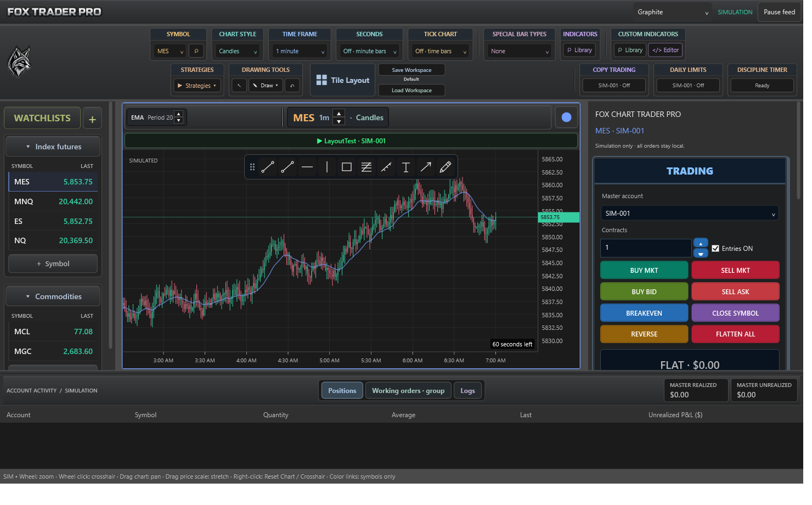Select MNQ row in the watchlist

pyautogui.click(x=53, y=202)
